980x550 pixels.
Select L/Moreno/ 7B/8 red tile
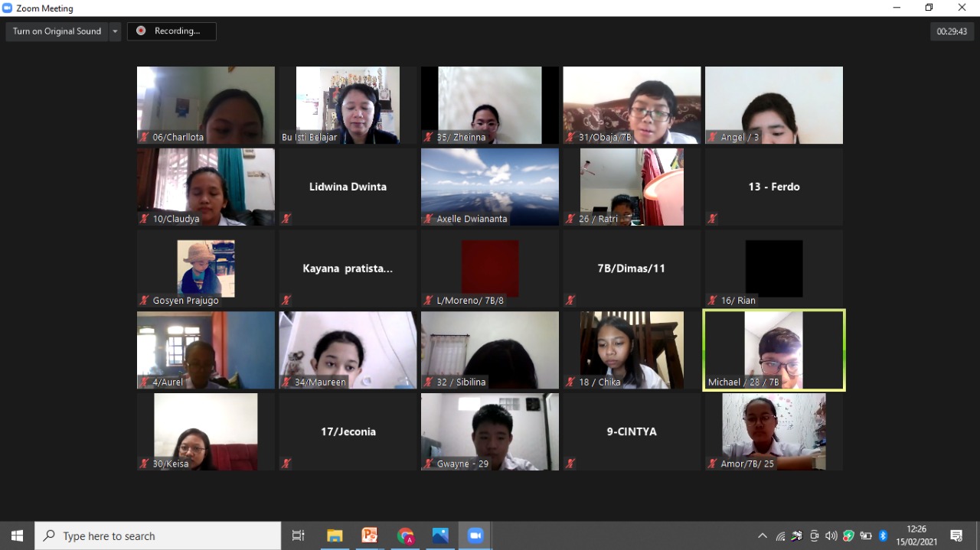[490, 268]
